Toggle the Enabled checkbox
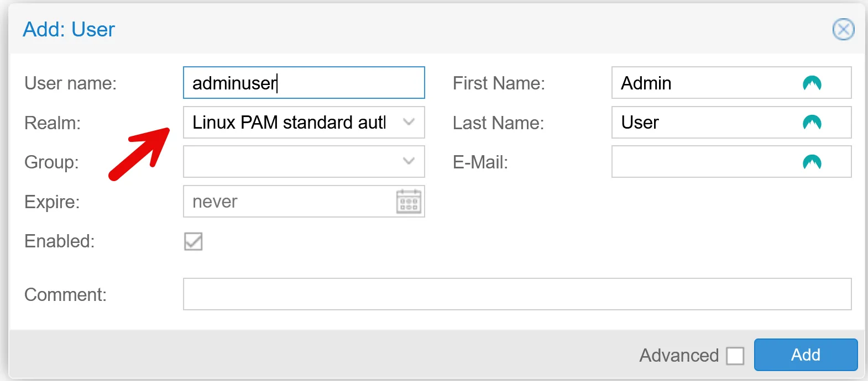The height and width of the screenshot is (381, 868). pyautogui.click(x=193, y=241)
